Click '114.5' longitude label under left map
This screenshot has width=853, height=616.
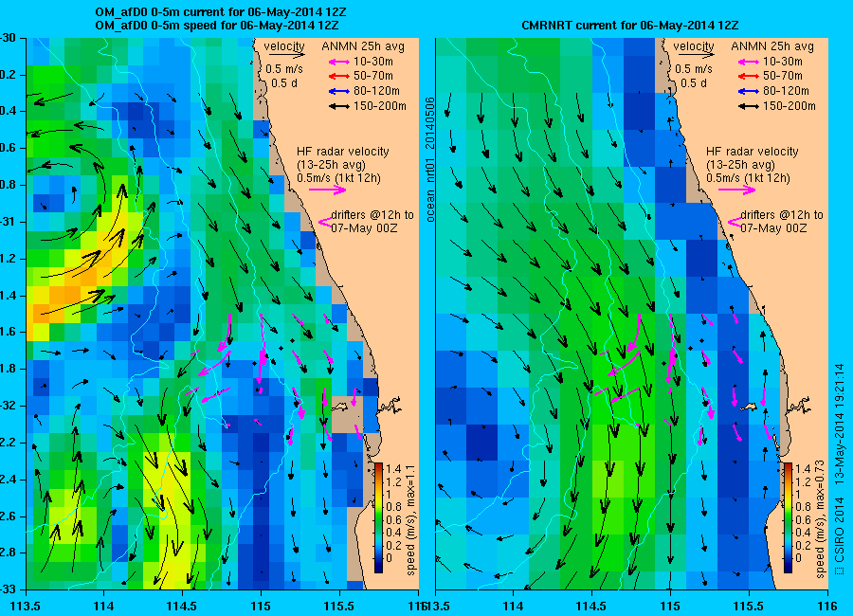tap(182, 606)
